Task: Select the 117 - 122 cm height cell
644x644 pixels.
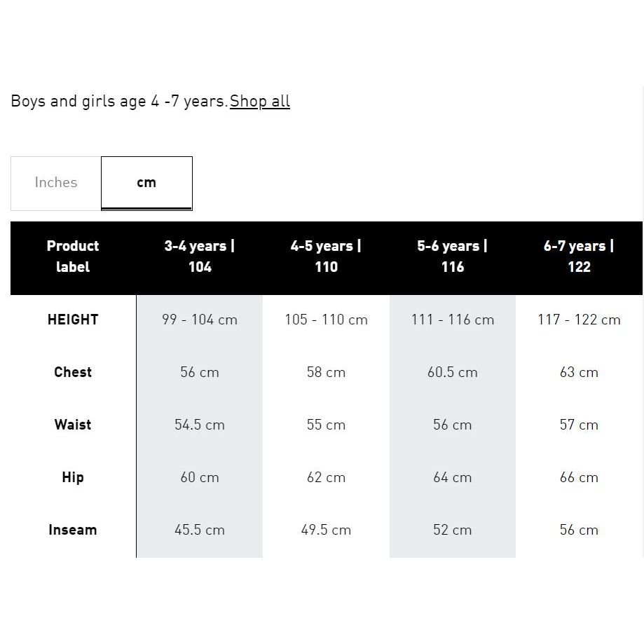Action: click(579, 320)
